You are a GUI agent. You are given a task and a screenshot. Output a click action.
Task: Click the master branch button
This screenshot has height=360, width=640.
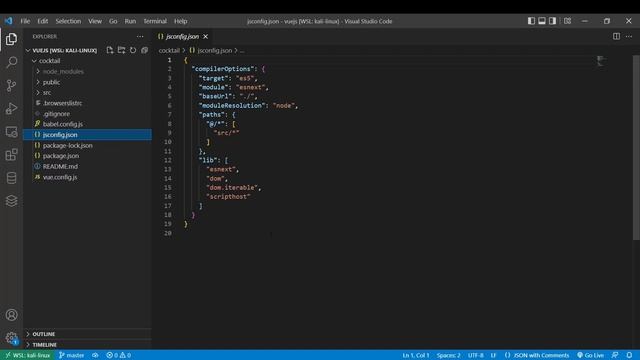[72, 355]
